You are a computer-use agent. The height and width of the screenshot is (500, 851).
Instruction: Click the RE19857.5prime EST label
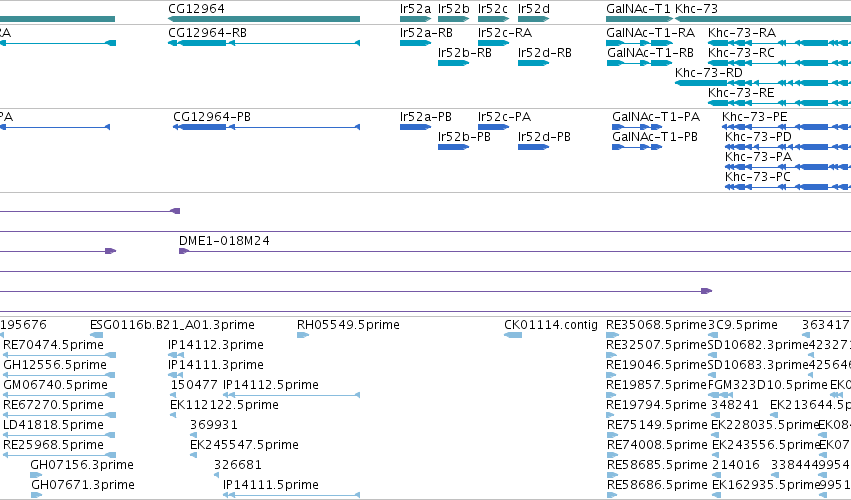point(657,385)
